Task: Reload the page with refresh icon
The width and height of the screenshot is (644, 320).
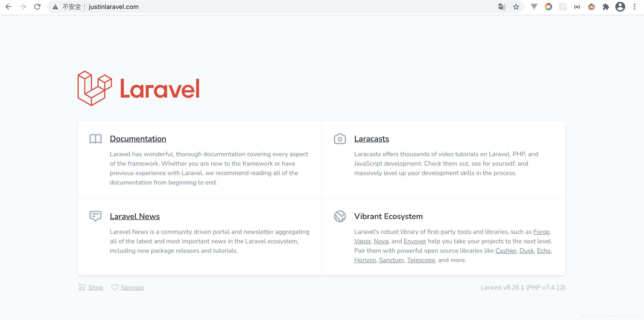Action: (x=37, y=7)
